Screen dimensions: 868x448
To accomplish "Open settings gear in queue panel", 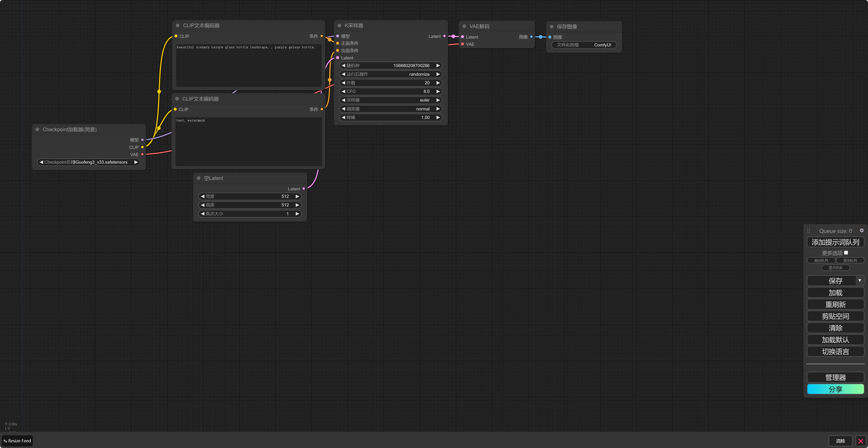I will click(861, 230).
